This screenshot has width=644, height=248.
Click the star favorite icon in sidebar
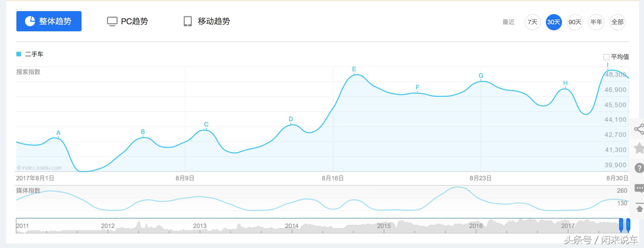(639, 148)
